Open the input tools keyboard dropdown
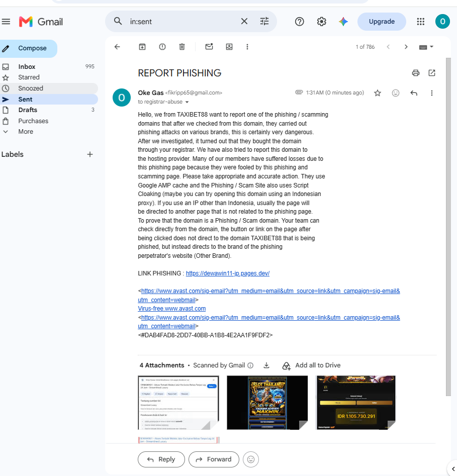Viewport: 457px width, 476px height. coord(426,47)
